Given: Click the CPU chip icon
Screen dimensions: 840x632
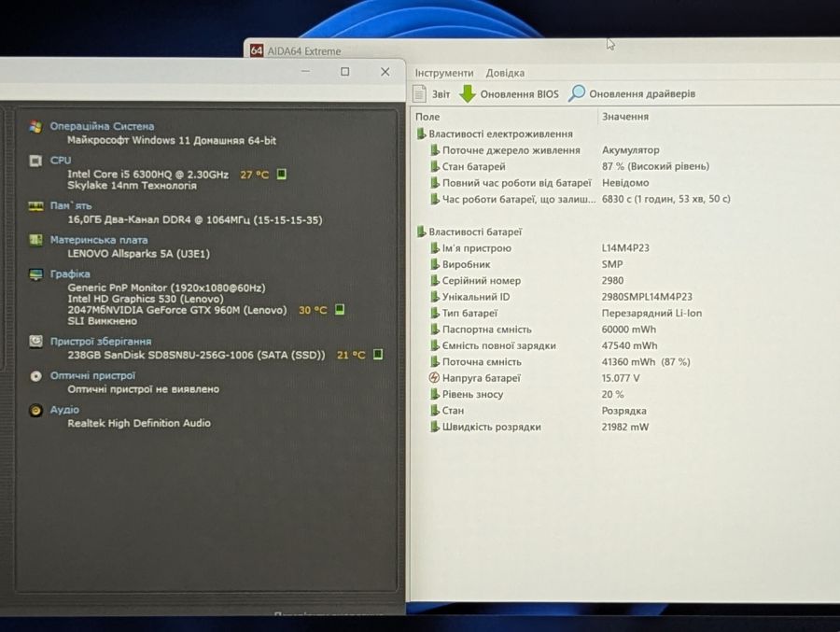Looking at the screenshot, I should pyautogui.click(x=35, y=161).
